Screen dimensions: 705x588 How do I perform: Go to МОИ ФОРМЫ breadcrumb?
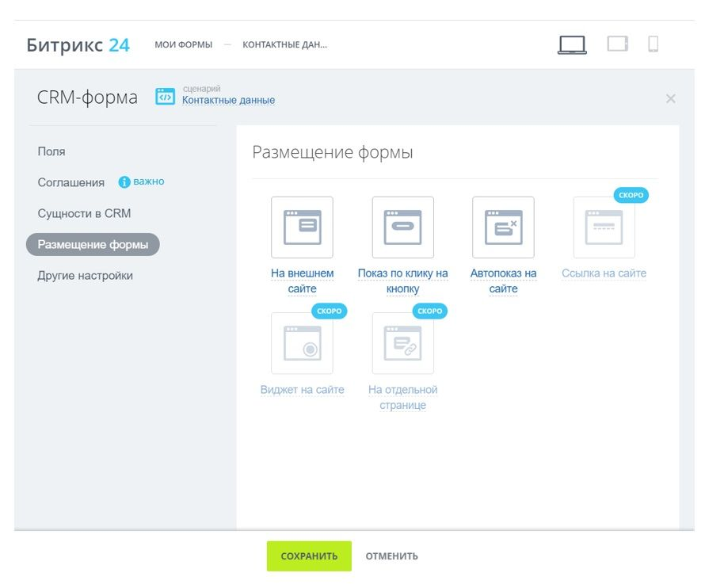pos(184,45)
